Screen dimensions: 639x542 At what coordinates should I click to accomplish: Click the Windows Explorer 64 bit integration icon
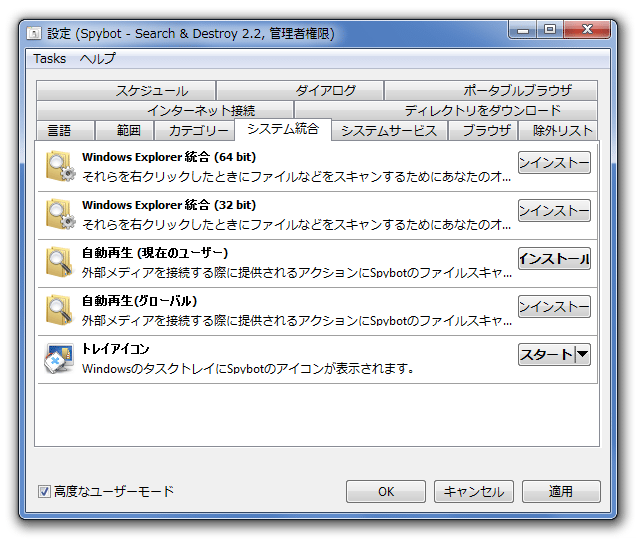[60, 166]
